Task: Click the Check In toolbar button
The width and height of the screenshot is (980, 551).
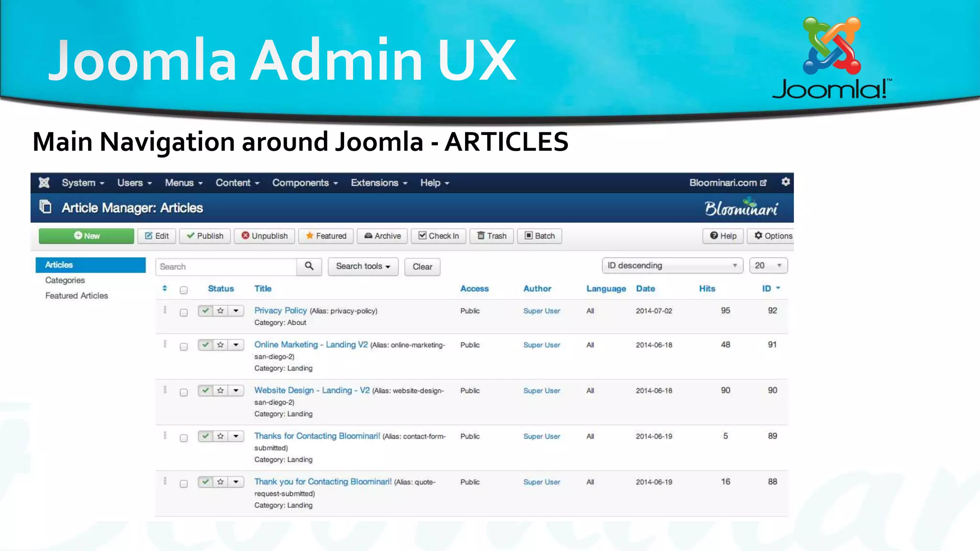Action: coord(438,236)
